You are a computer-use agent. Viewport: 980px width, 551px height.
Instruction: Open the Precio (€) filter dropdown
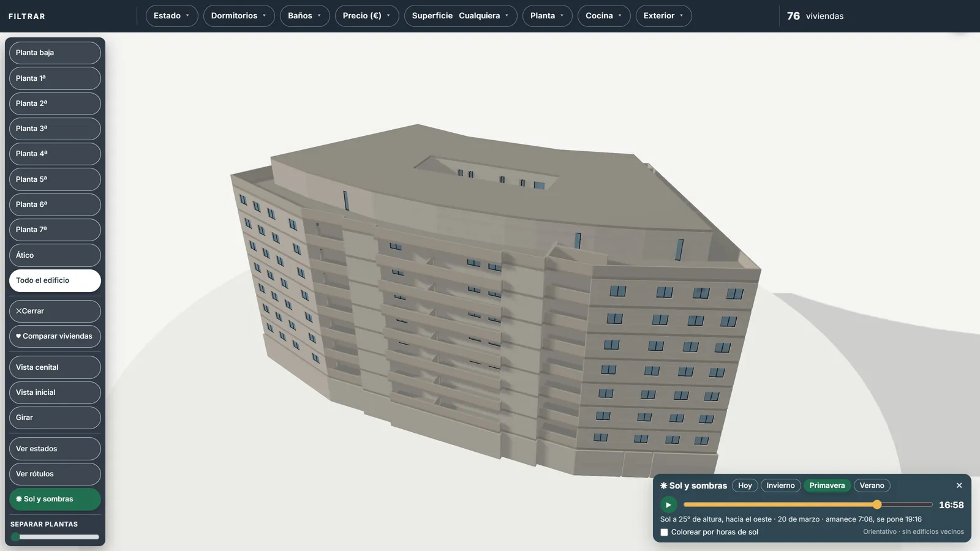[366, 16]
